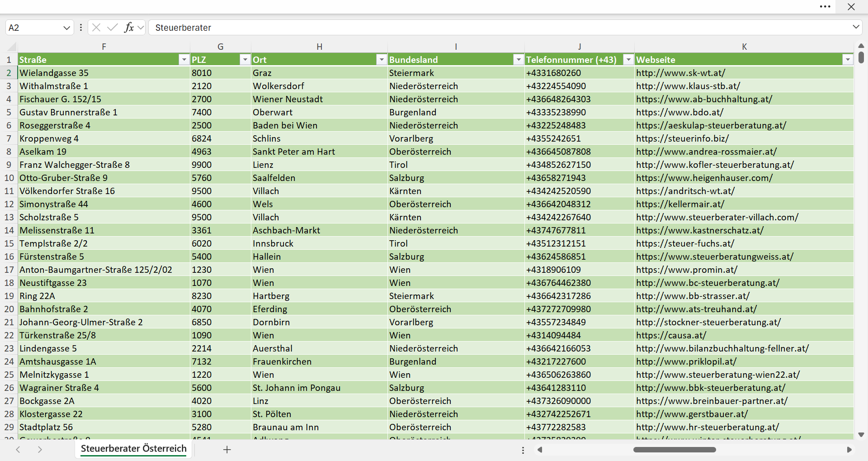Cancel formula entry with X icon
The image size is (868, 461).
point(96,28)
